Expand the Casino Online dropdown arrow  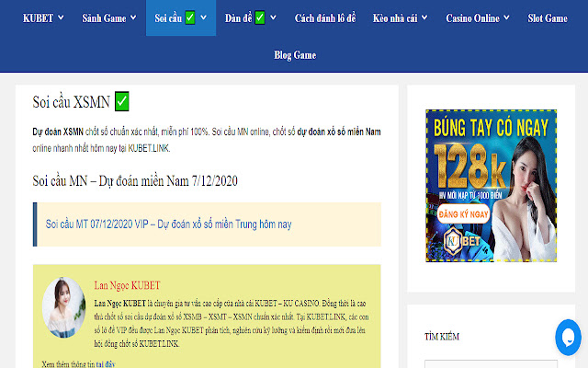click(506, 17)
